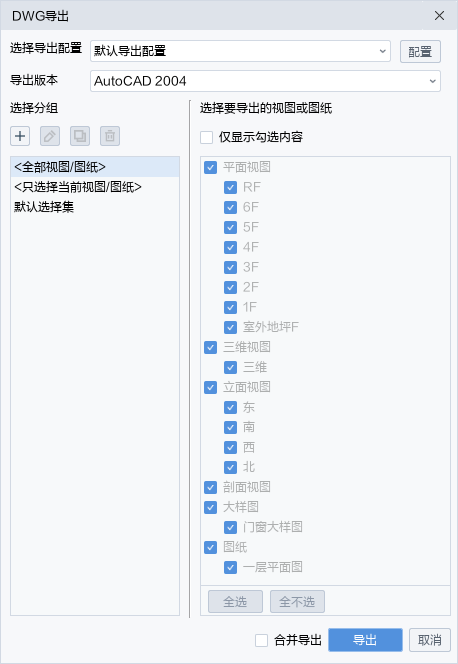458x664 pixels.
Task: Uncheck the 一层平面图 drawing checkbox
Action: (230, 567)
